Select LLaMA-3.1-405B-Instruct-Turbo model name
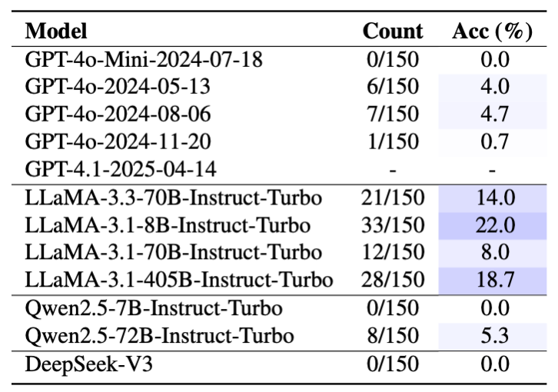Viewport: 558px width, 392px height. point(179,280)
